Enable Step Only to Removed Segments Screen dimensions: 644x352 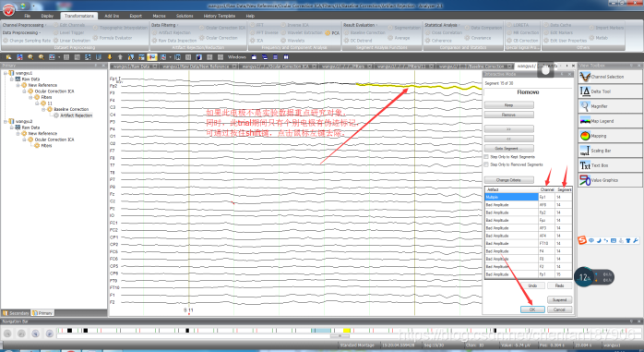486,164
